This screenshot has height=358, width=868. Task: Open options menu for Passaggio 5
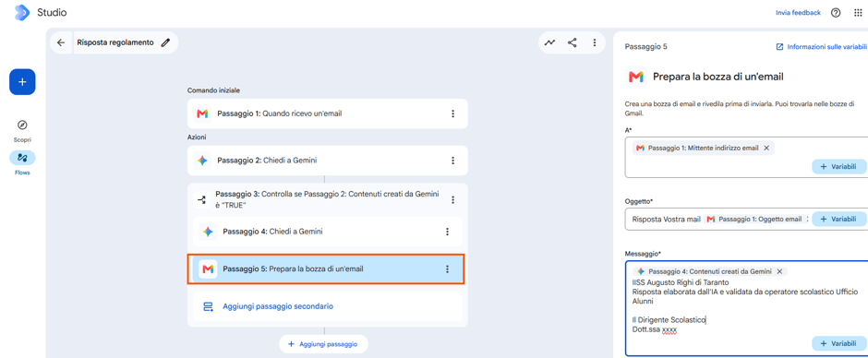447,268
